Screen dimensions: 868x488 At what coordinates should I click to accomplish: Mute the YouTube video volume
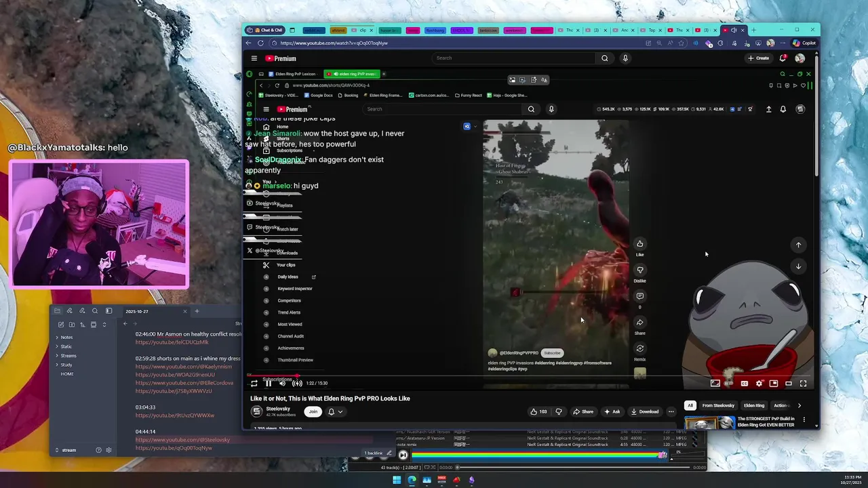coord(283,384)
